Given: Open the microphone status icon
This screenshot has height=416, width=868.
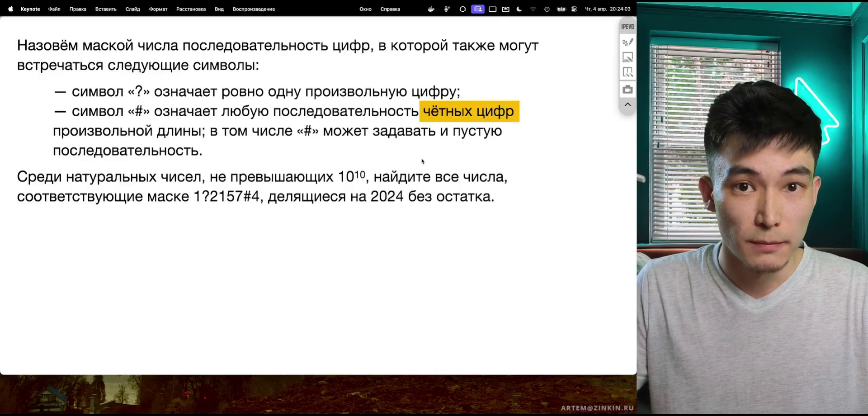Looking at the screenshot, I should (447, 9).
